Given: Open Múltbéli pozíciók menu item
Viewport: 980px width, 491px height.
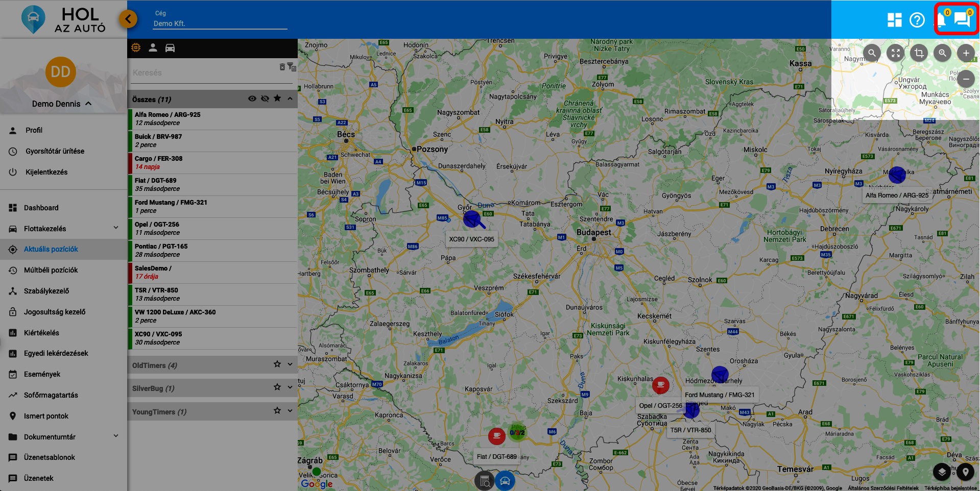Looking at the screenshot, I should [51, 270].
